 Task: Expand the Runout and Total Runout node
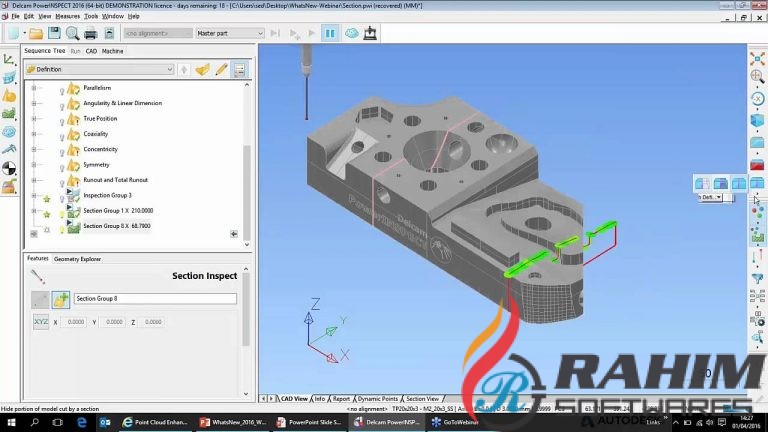34,180
